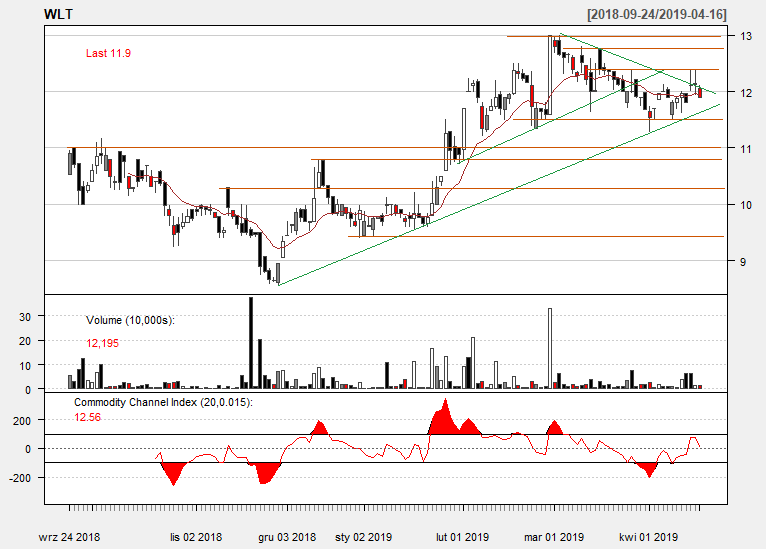
Task: Click price axis label 10
Action: pyautogui.click(x=745, y=205)
